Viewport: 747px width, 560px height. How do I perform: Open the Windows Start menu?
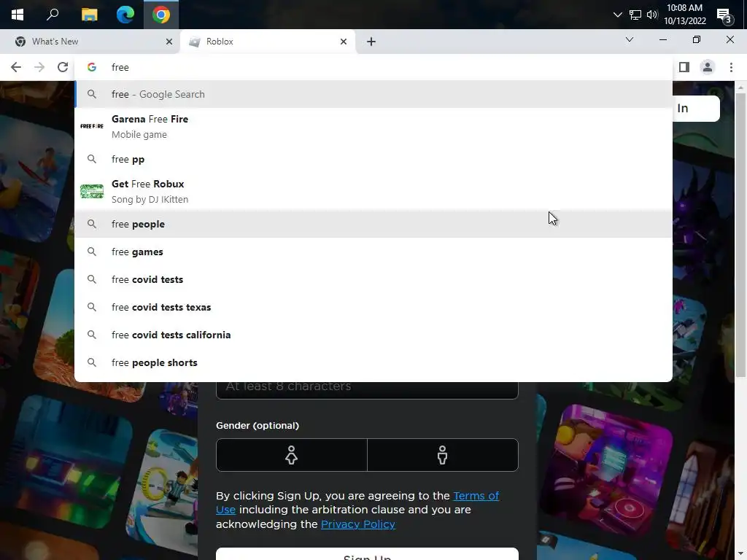[18, 15]
